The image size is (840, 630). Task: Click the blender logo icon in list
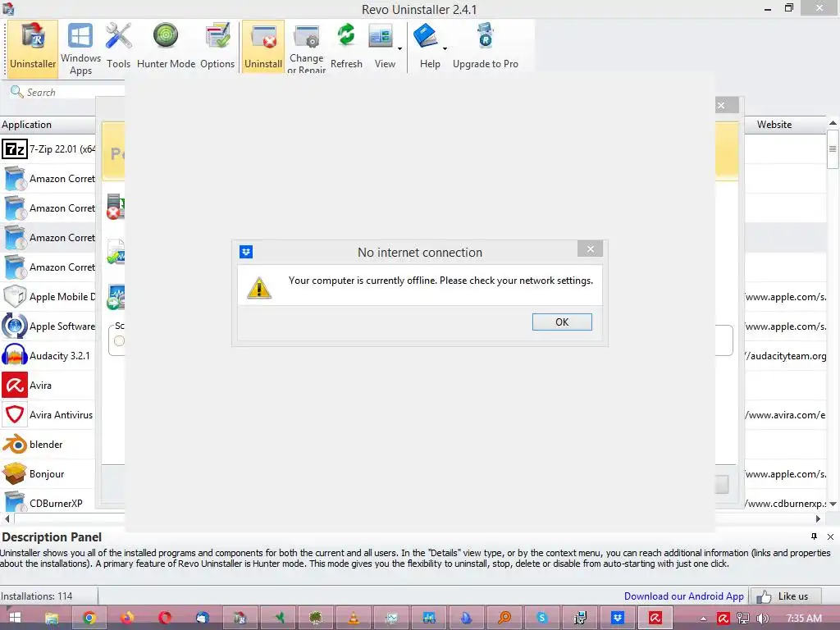tap(15, 444)
